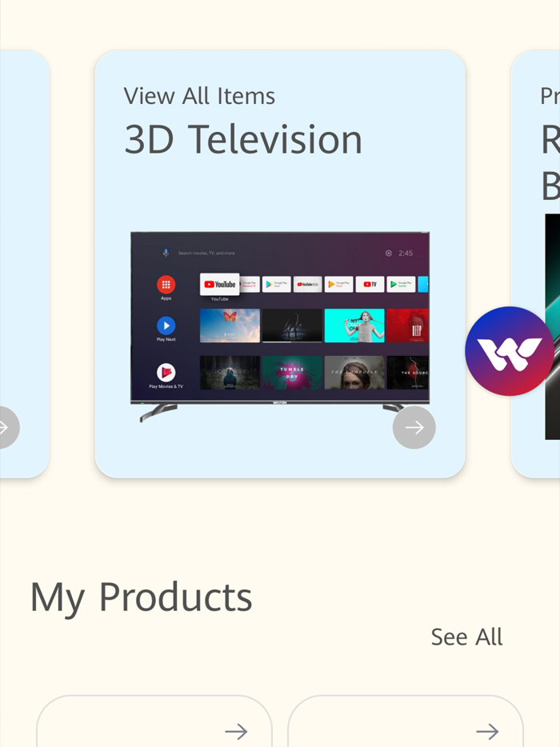This screenshot has width=560, height=747.
Task: Select the 3D Television product image
Action: point(280,327)
